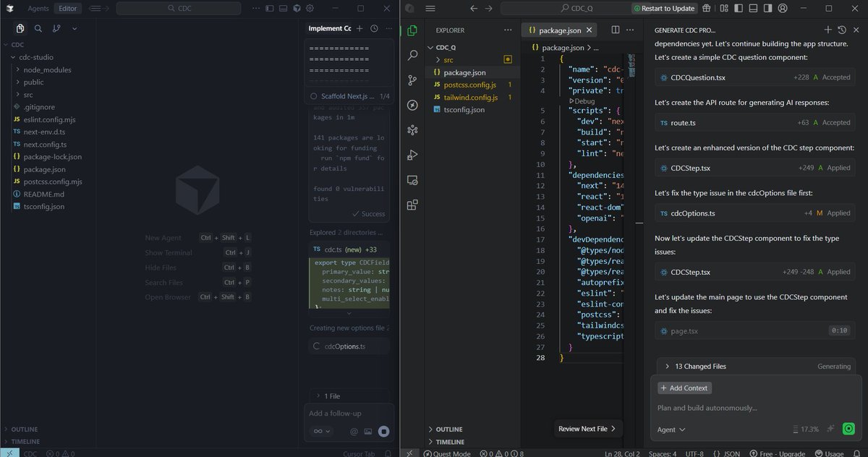Split the package.json editor to the right
This screenshot has width=868, height=457.
tap(616, 30)
